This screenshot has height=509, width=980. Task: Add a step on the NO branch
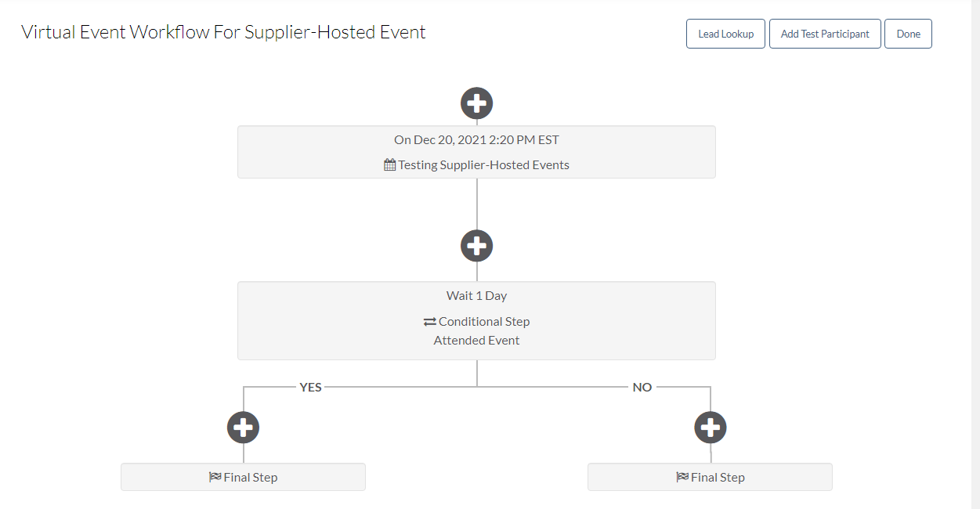pyautogui.click(x=710, y=428)
